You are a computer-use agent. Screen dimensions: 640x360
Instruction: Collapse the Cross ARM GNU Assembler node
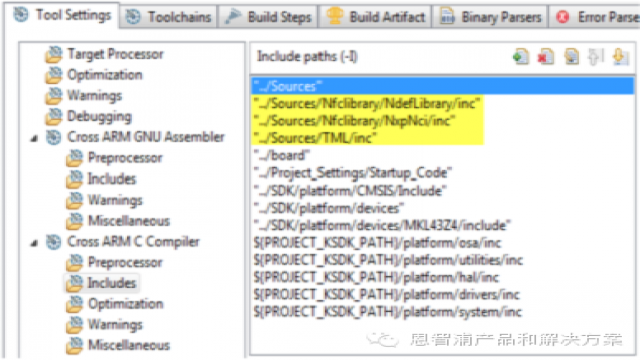34,138
